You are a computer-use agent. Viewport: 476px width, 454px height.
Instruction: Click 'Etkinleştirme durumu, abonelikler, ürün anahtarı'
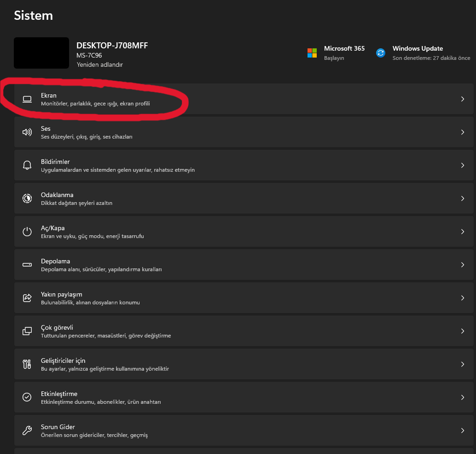tap(101, 402)
